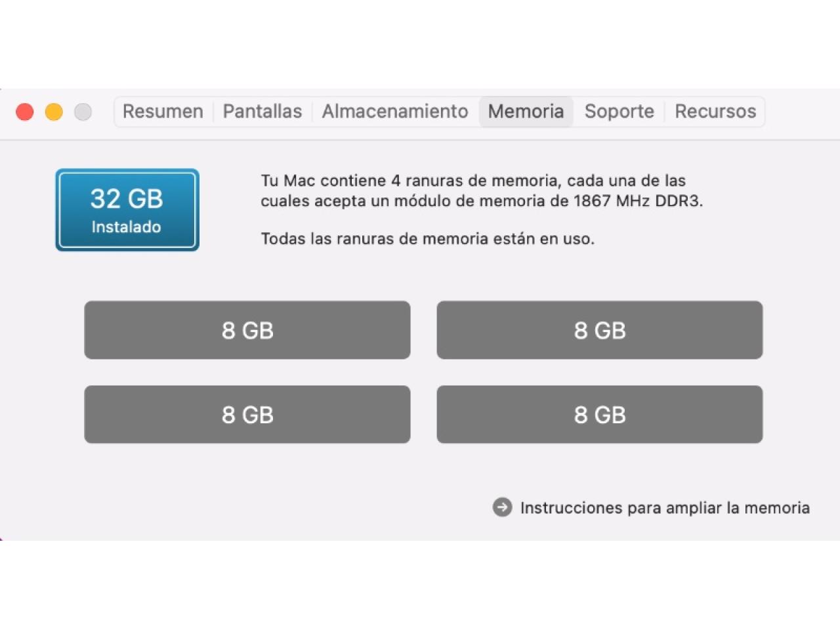Minimize the window with the yellow button

coord(54,112)
